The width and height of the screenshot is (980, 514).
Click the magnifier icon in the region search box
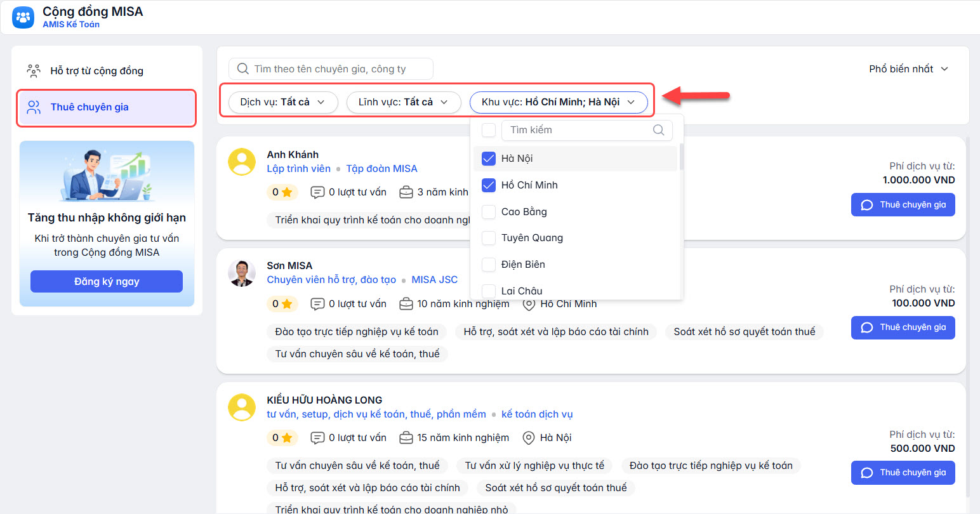[x=658, y=130]
